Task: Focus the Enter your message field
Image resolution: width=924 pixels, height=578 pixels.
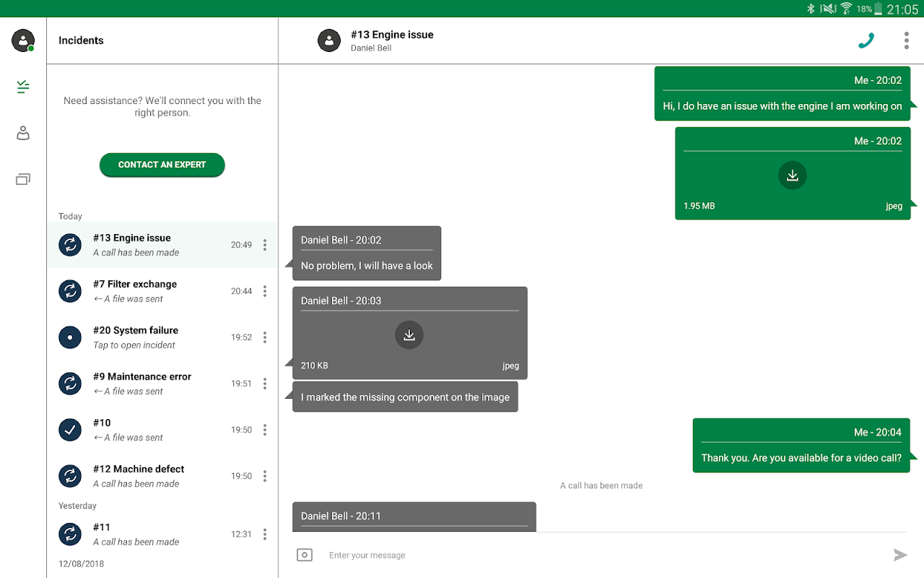Action: (603, 555)
